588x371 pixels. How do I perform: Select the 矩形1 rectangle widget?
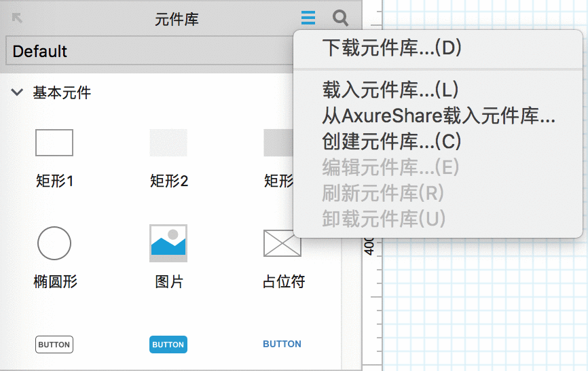click(x=54, y=143)
